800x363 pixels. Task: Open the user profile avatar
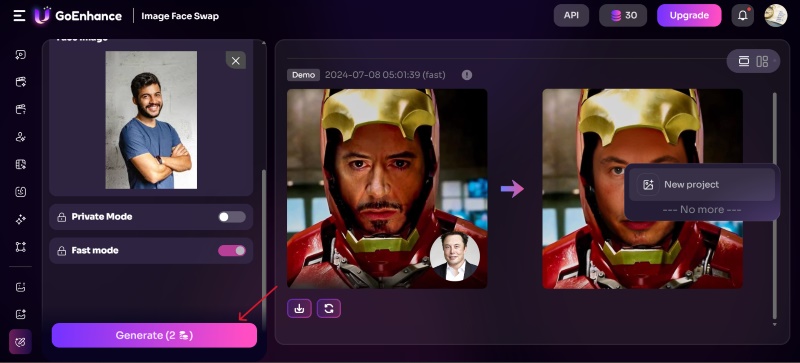pos(776,16)
